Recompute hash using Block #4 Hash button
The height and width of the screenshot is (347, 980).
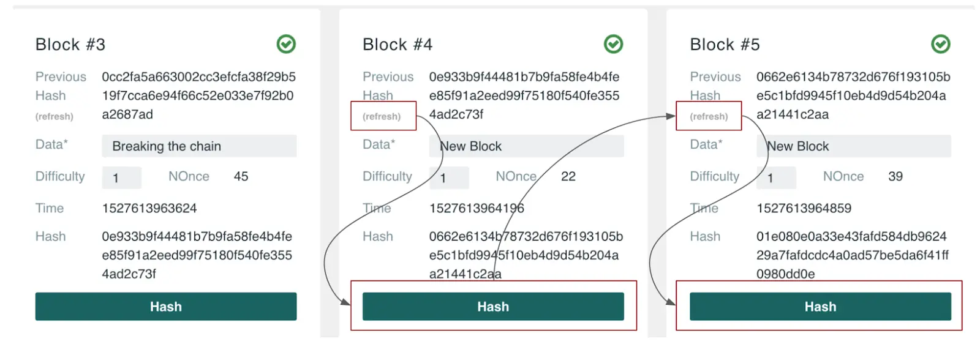coord(493,307)
